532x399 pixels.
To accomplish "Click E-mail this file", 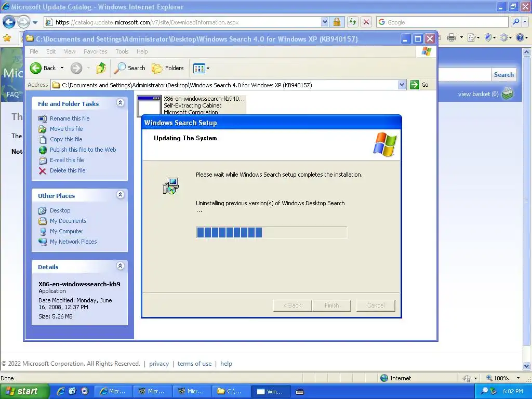I will (x=67, y=160).
